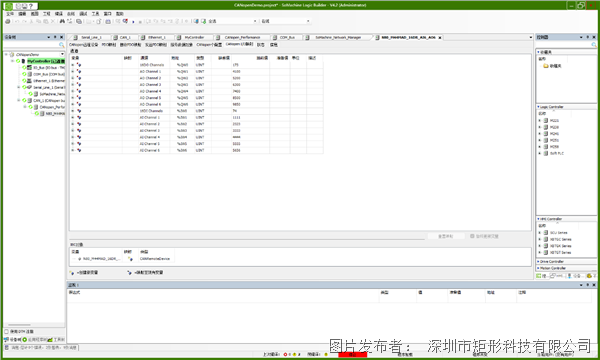Image resolution: width=600 pixels, height=360 pixels.
Task: Click the %QW1 address cell
Action: click(x=182, y=72)
